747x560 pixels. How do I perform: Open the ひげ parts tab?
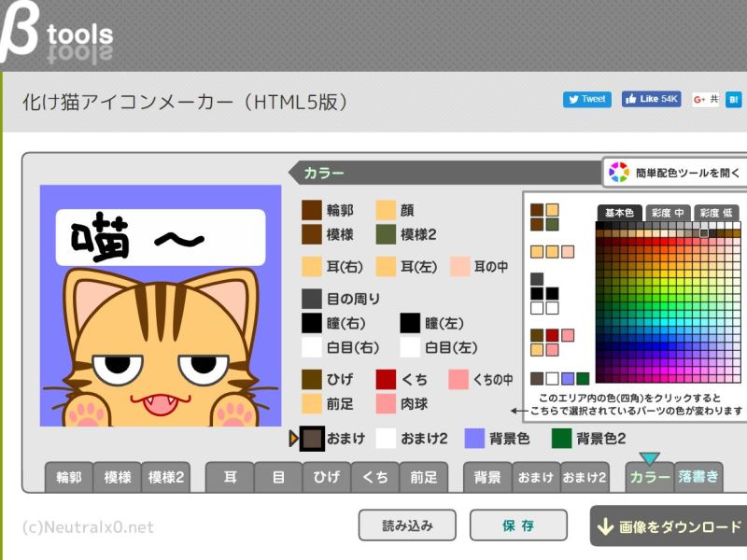point(326,477)
